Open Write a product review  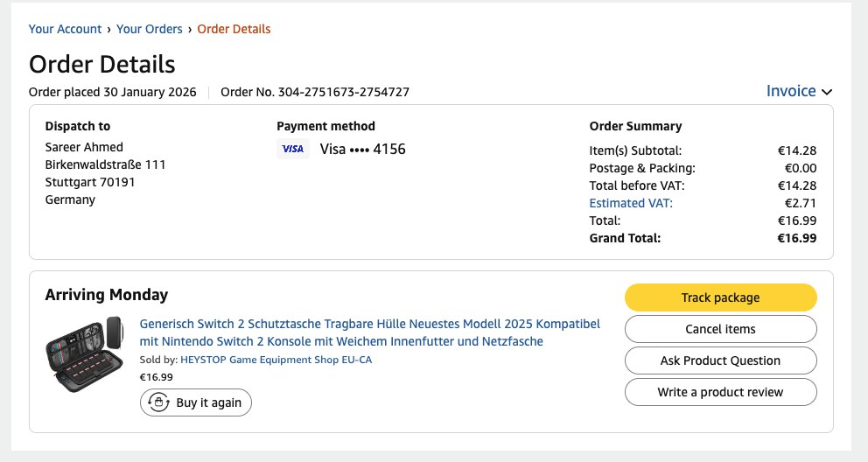coord(720,392)
